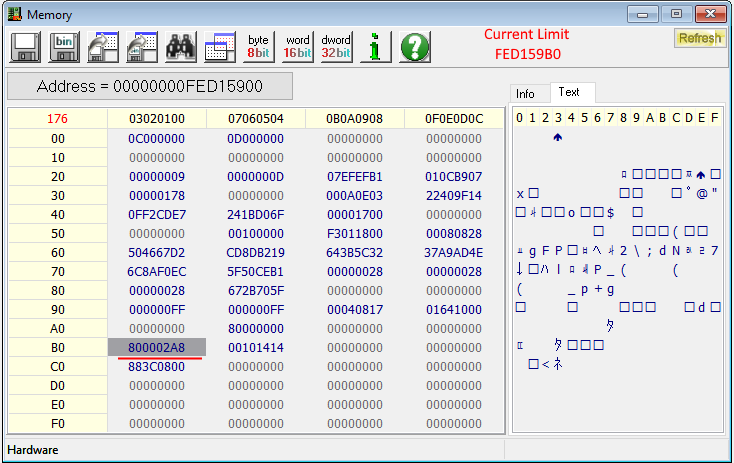This screenshot has height=463, width=734.
Task: Select value 5F50CEB1 in row 70
Action: (256, 272)
